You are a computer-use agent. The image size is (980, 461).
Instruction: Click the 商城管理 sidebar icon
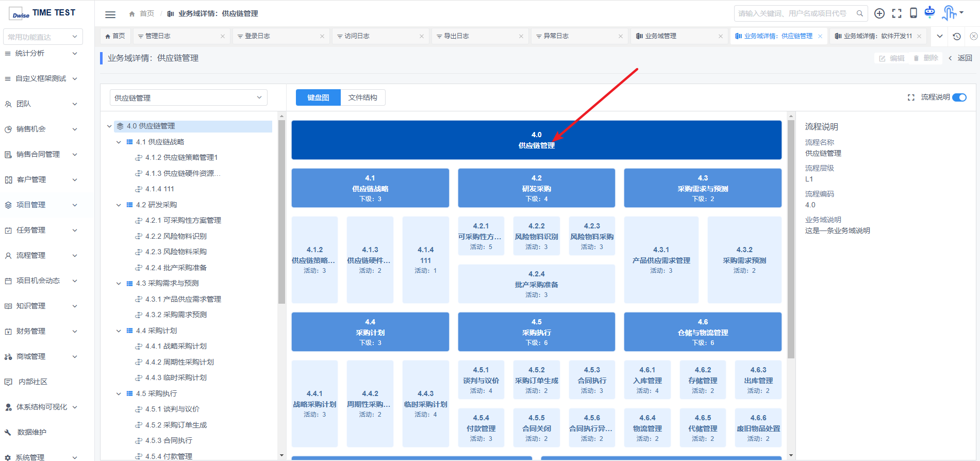pos(8,356)
